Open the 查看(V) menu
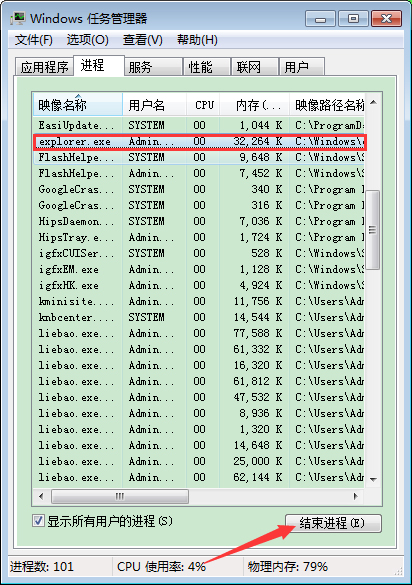 pyautogui.click(x=143, y=40)
